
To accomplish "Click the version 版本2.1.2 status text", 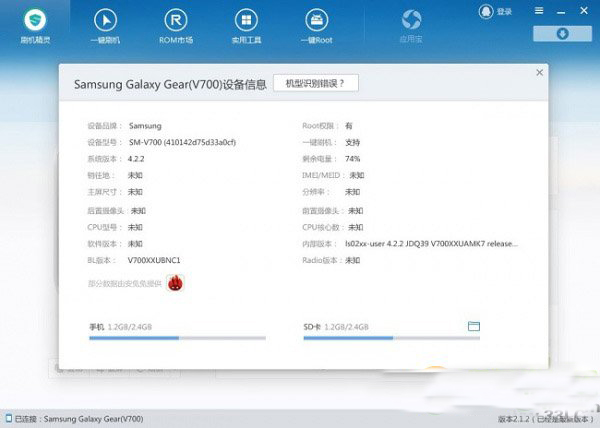I will (546, 419).
